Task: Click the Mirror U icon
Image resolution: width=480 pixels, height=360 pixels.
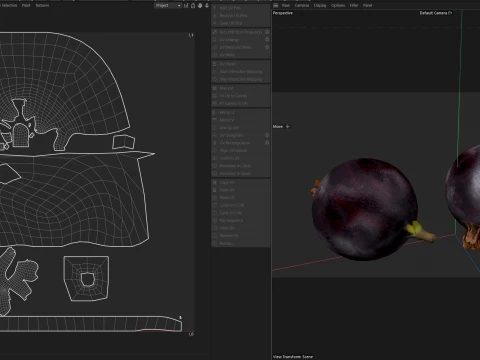Action: (215, 112)
